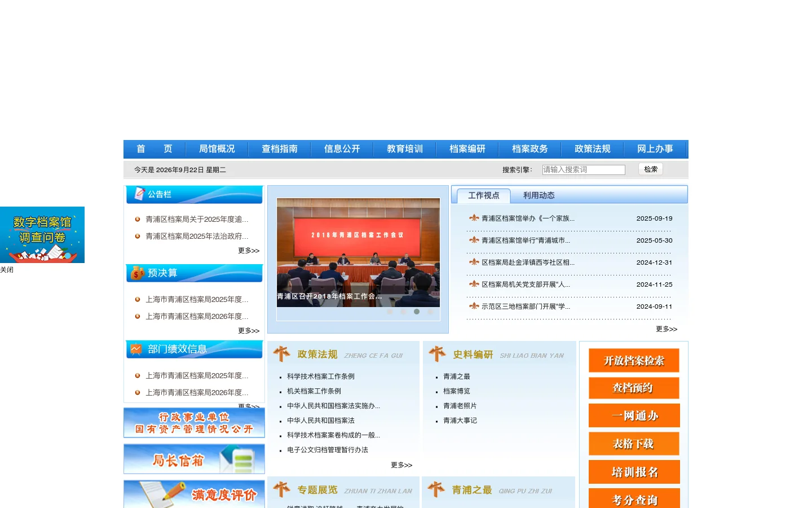Open the 教育培训 menu item
Screen dimensions: 812x508
404,149
